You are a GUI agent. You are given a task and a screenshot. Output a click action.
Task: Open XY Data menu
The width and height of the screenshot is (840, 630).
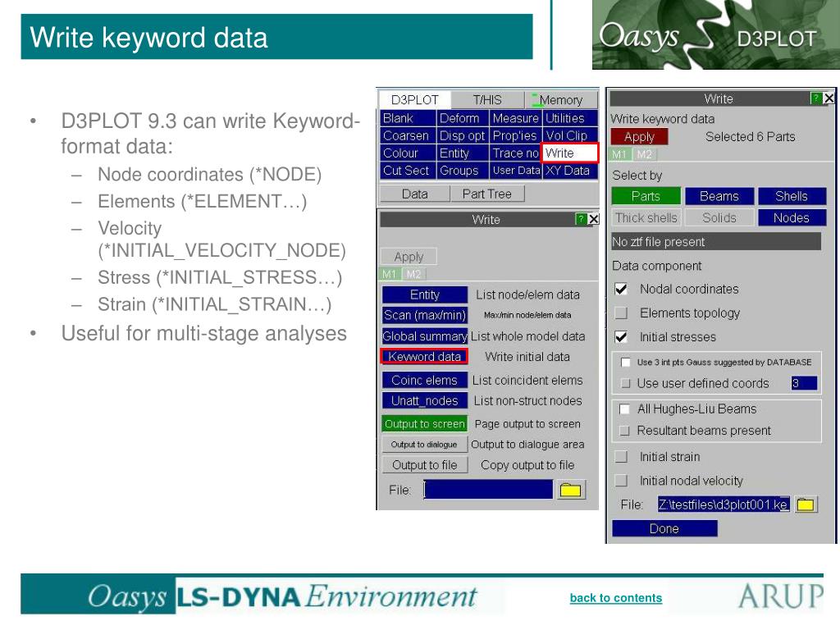[570, 171]
